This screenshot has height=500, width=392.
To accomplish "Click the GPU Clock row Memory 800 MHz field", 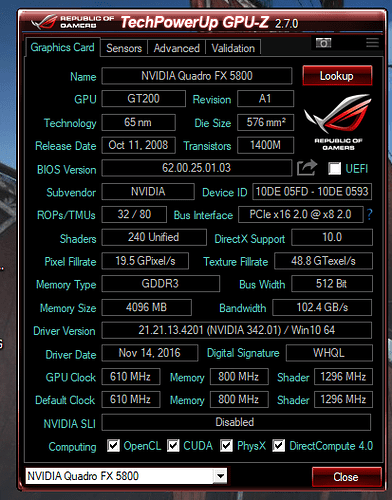I will click(x=239, y=377).
